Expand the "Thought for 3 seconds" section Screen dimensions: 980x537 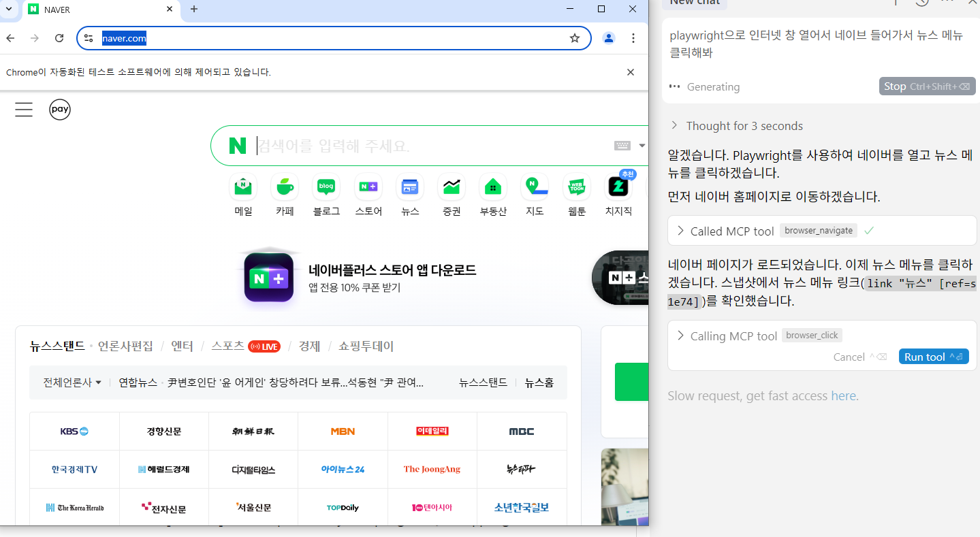738,126
